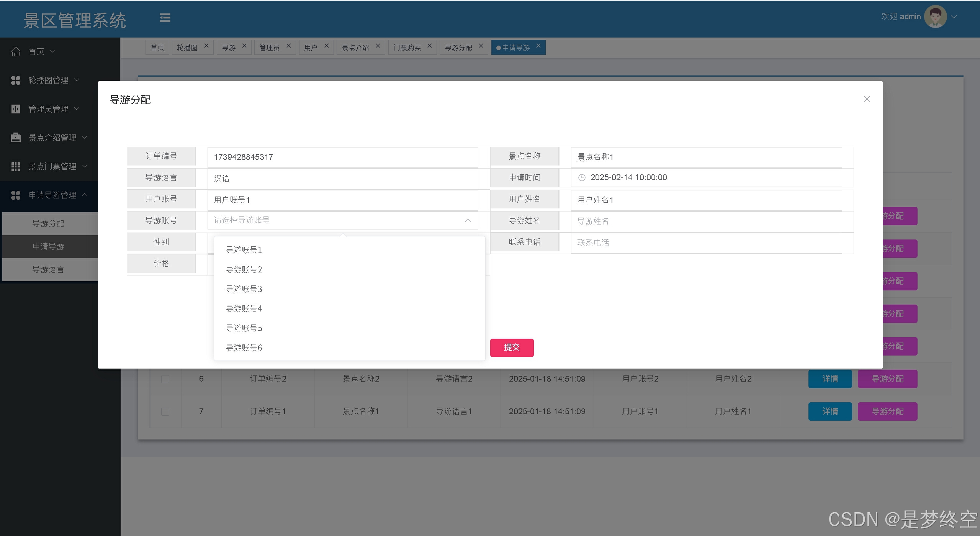This screenshot has width=980, height=536.
Task: Click the 轮播图管理 sidebar icon
Action: click(x=16, y=80)
